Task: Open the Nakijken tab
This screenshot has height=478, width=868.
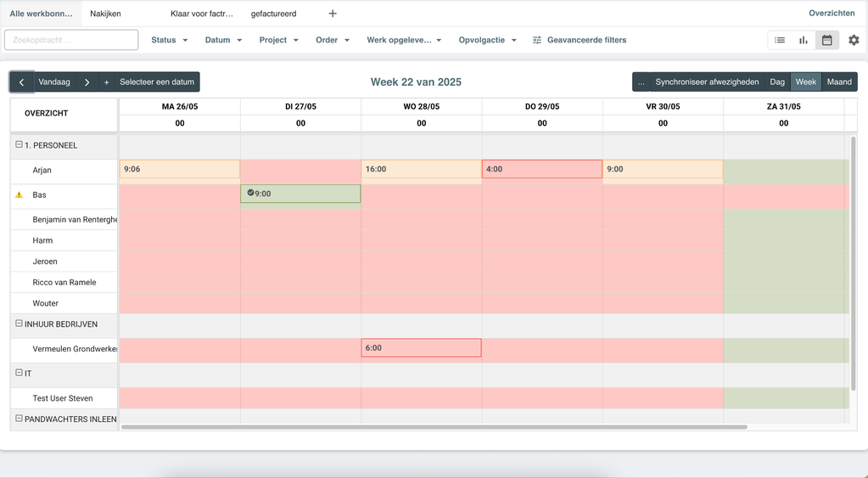Action: (x=105, y=14)
